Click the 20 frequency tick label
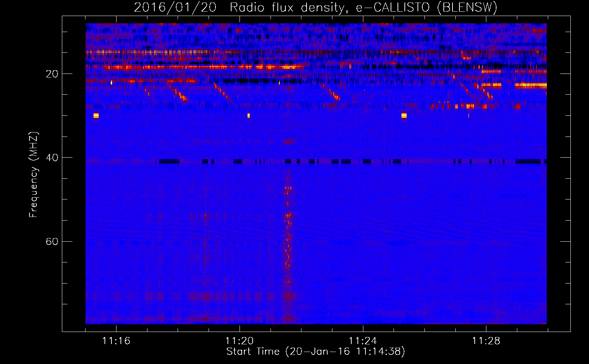The image size is (589, 364). (x=52, y=74)
